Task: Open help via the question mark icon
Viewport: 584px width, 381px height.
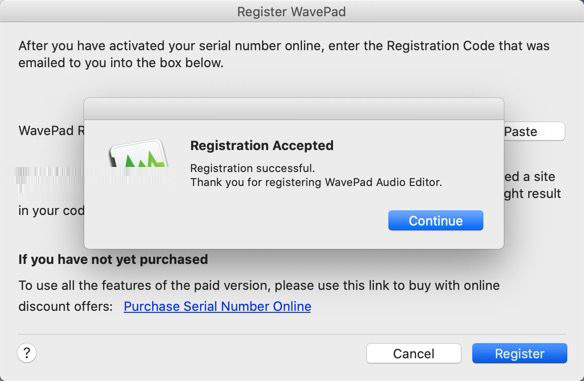Action: [x=27, y=353]
